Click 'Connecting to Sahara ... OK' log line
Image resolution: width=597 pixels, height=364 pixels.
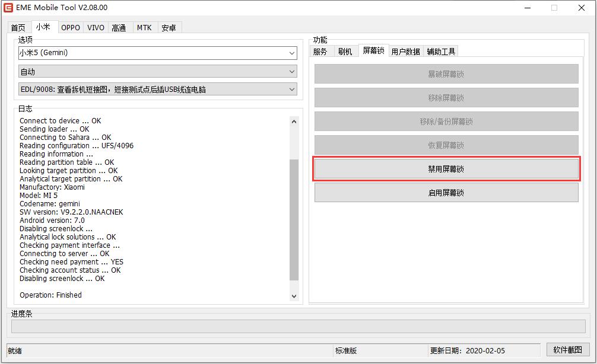pos(65,138)
